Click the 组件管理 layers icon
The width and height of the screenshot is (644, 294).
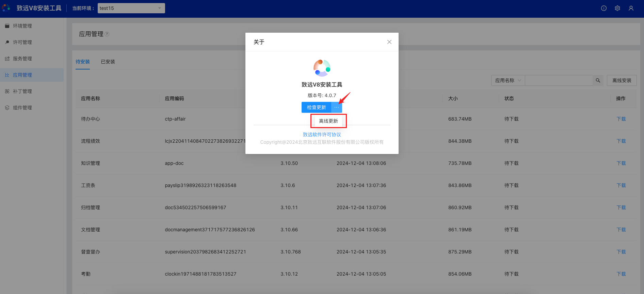pos(7,108)
